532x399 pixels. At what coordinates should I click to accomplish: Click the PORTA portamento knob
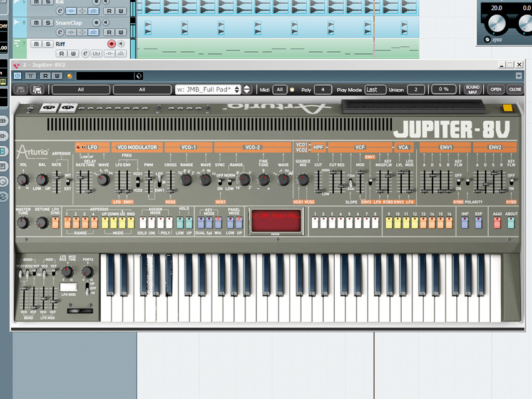pyautogui.click(x=88, y=271)
